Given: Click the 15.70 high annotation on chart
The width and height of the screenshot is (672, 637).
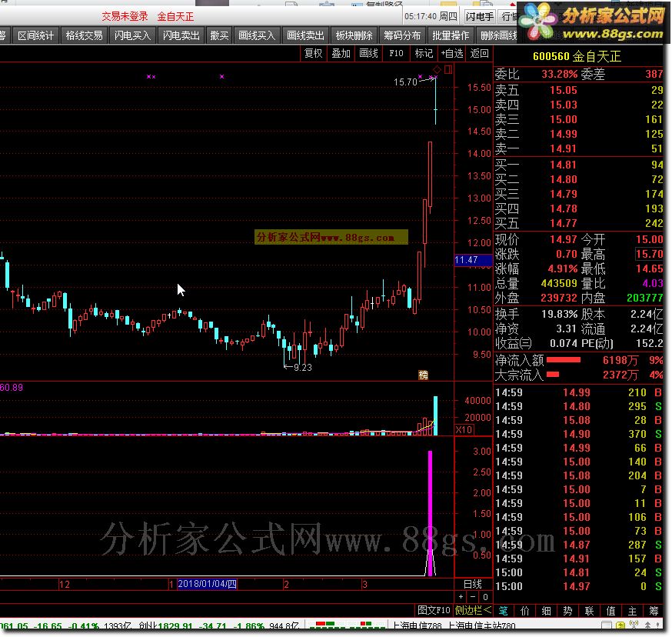Looking at the screenshot, I should pos(405,82).
